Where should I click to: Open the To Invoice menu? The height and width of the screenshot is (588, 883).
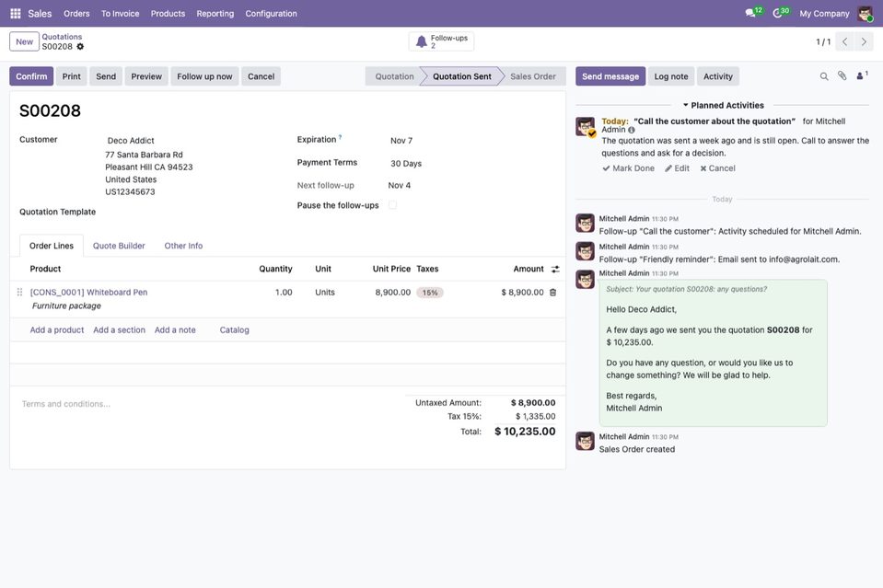pos(120,14)
